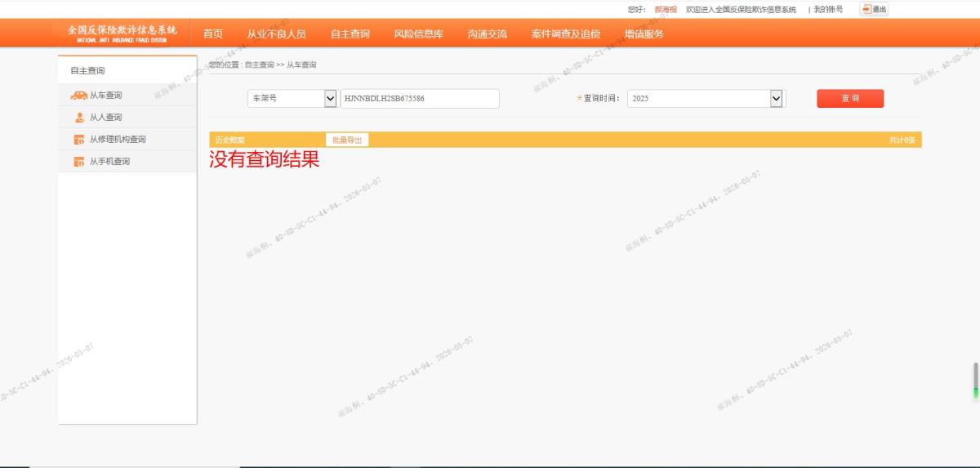Open the 风险信息库 menu
The height and width of the screenshot is (468, 980).
point(419,33)
